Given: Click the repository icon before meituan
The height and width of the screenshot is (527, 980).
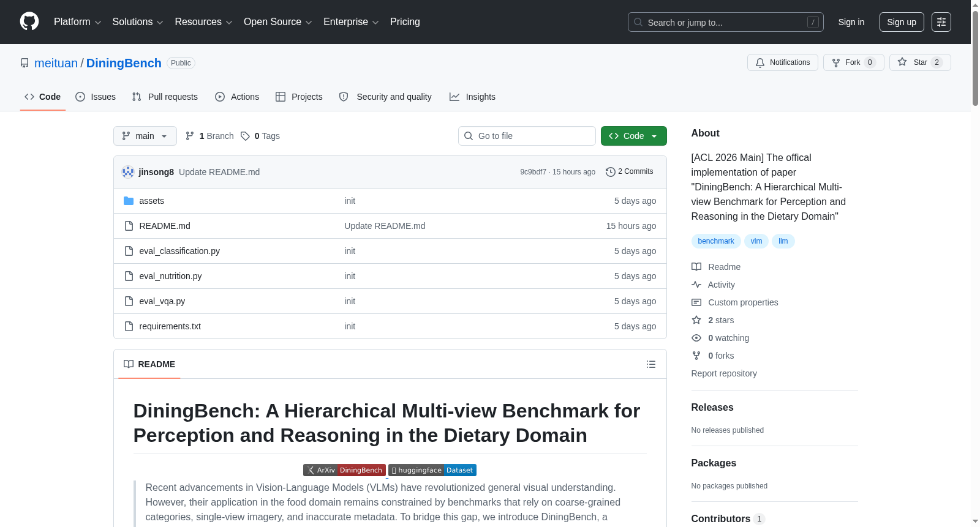Looking at the screenshot, I should click(x=24, y=63).
